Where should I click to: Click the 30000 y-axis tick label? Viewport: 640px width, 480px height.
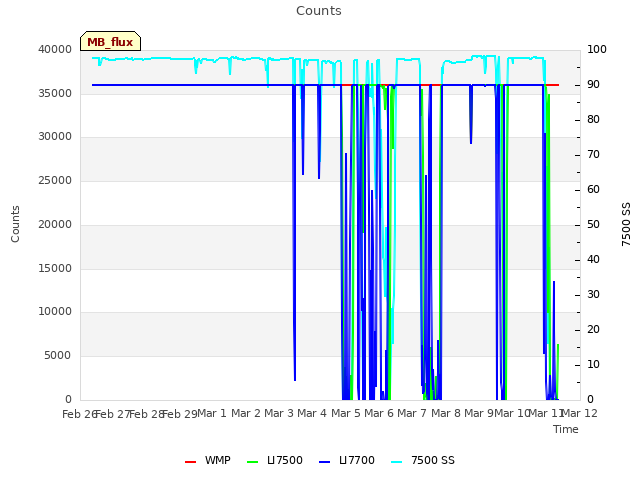pyautogui.click(x=55, y=137)
